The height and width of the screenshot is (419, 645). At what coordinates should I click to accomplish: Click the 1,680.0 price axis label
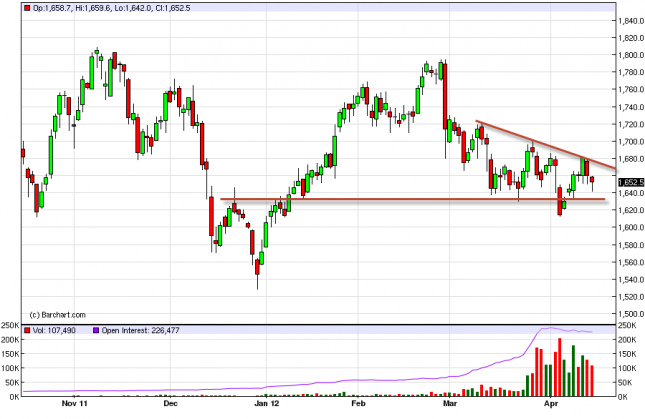(631, 159)
